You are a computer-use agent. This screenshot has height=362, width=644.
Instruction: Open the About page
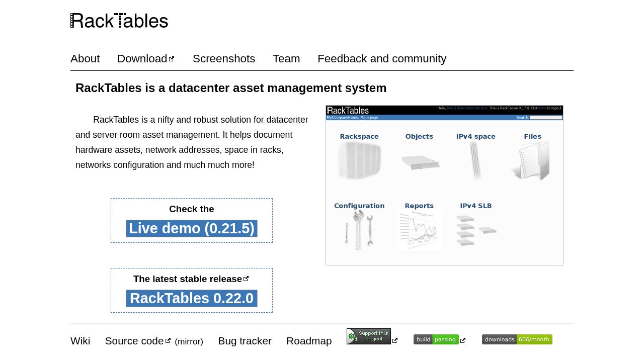(85, 59)
